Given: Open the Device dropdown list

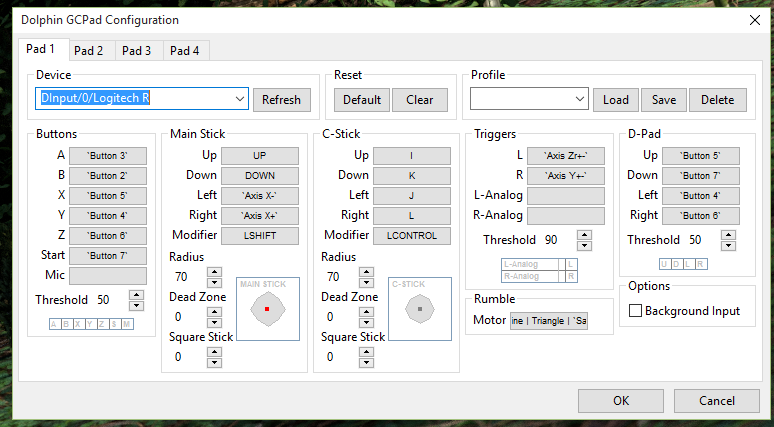Looking at the screenshot, I should (240, 99).
